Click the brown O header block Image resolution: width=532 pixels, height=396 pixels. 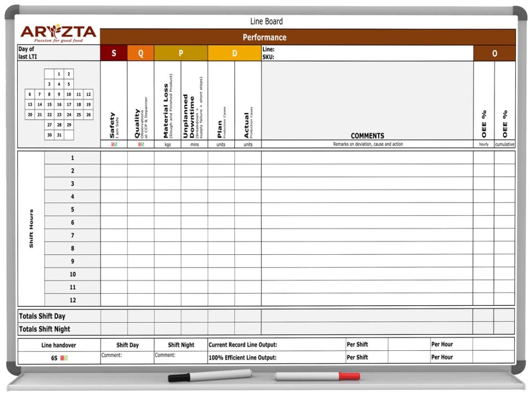click(x=494, y=53)
